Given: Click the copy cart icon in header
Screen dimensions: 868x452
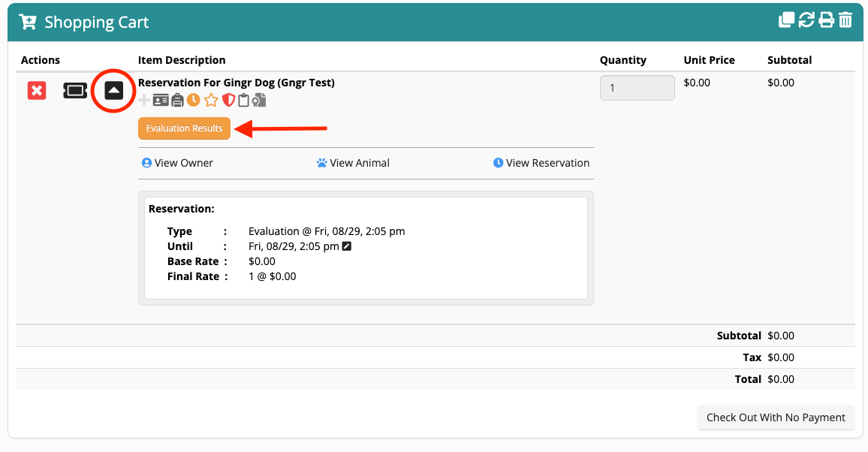Looking at the screenshot, I should click(x=786, y=20).
